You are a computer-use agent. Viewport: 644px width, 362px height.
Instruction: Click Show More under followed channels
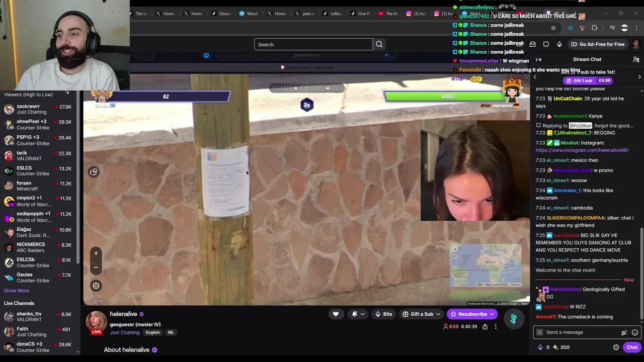(17, 291)
